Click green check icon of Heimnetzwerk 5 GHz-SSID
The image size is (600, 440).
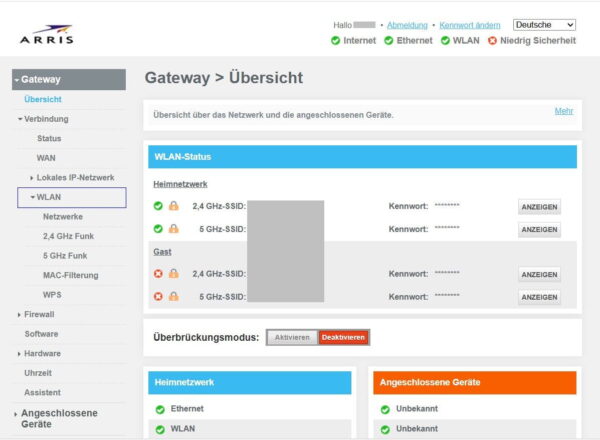158,229
